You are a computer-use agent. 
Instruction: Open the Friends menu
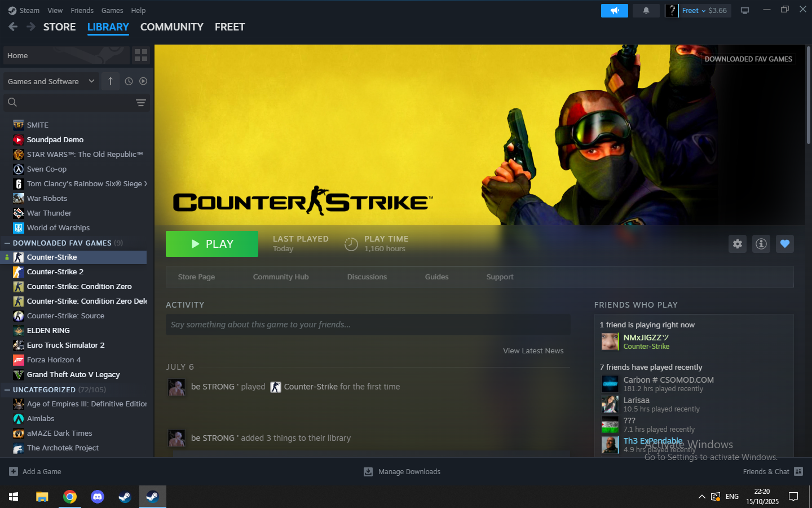point(82,10)
